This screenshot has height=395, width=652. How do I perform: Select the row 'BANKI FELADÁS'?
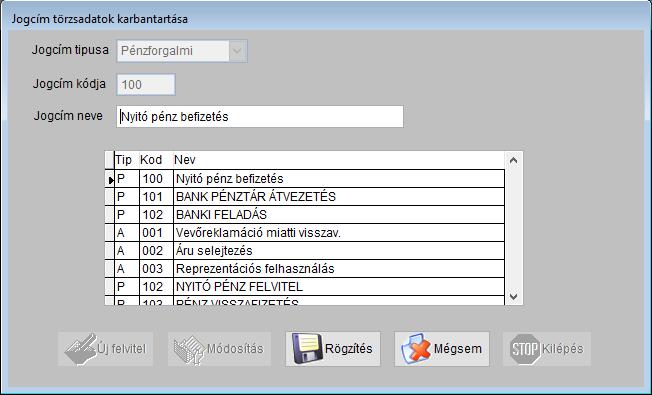[305, 215]
